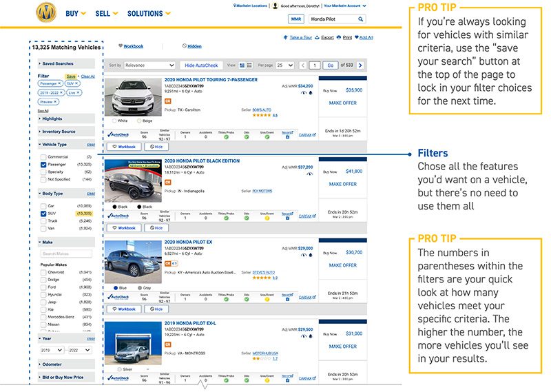Toggle the Car body type checkbox
551x392 pixels.
click(43, 206)
